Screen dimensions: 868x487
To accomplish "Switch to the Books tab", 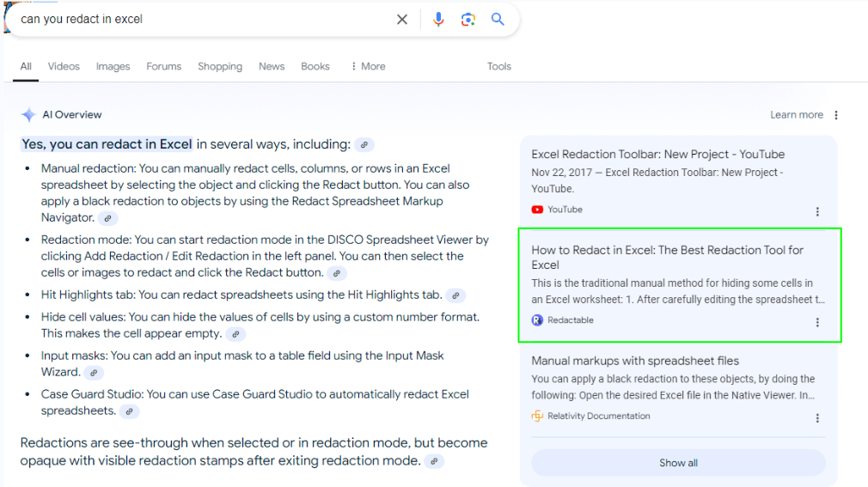I will [x=315, y=66].
